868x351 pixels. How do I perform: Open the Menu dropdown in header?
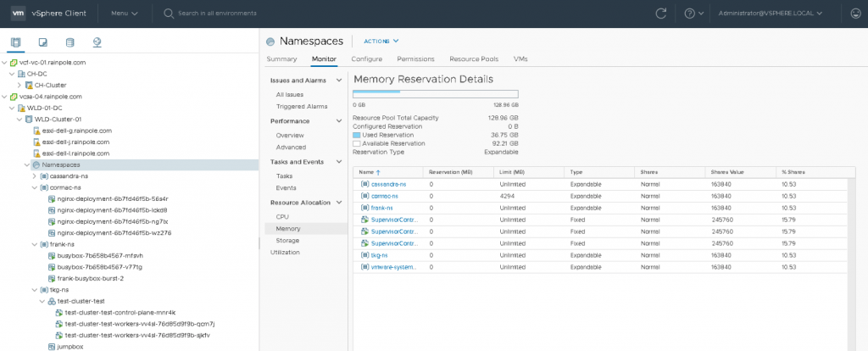(124, 14)
